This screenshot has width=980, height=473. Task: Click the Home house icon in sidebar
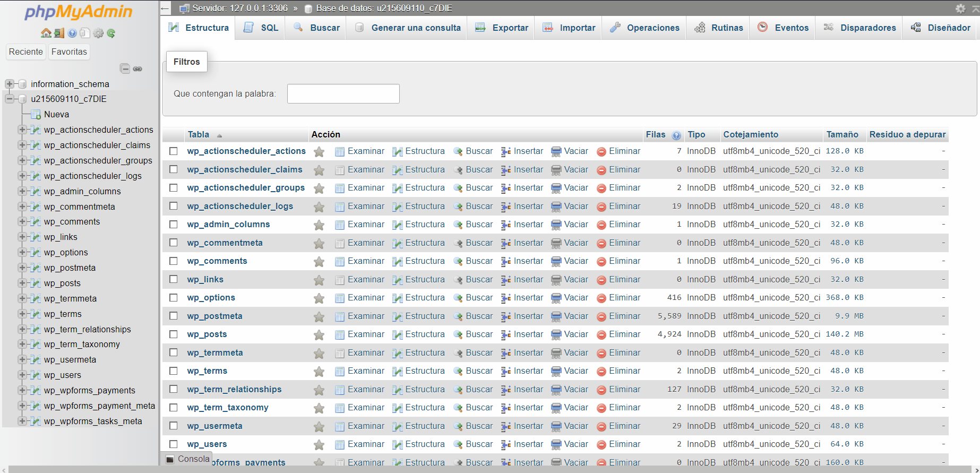[x=46, y=33]
